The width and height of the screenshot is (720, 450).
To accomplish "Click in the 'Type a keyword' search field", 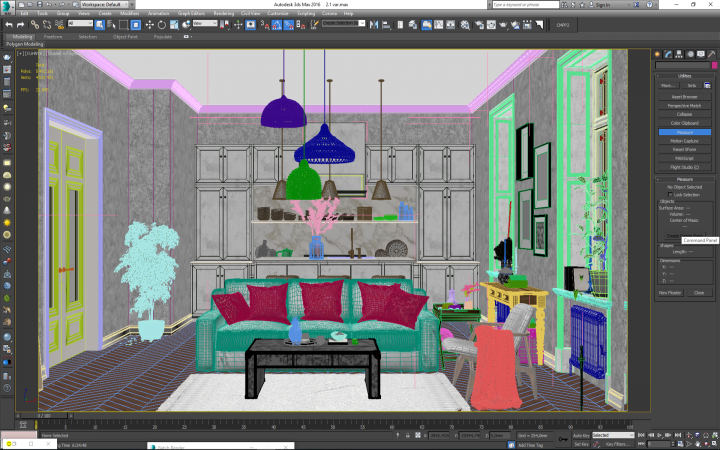I will pyautogui.click(x=525, y=5).
